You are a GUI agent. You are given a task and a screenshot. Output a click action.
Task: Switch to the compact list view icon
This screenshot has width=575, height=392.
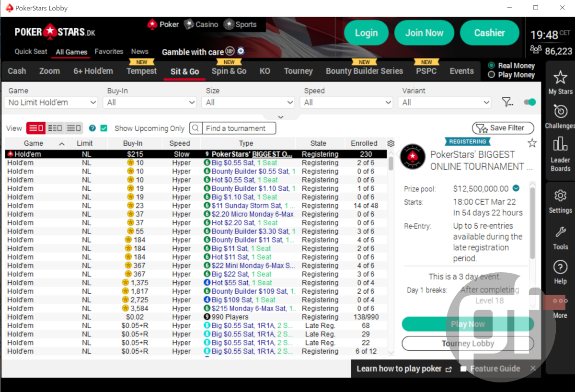click(73, 128)
